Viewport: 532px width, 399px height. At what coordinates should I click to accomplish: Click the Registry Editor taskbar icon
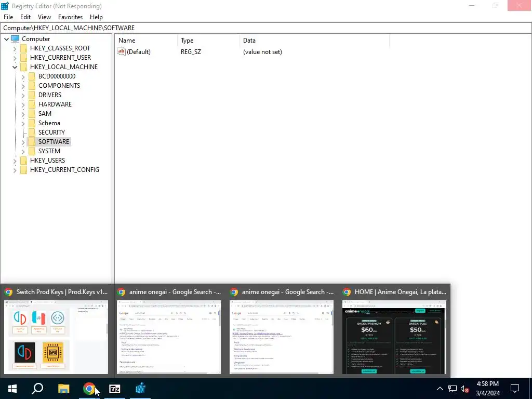pos(140,389)
